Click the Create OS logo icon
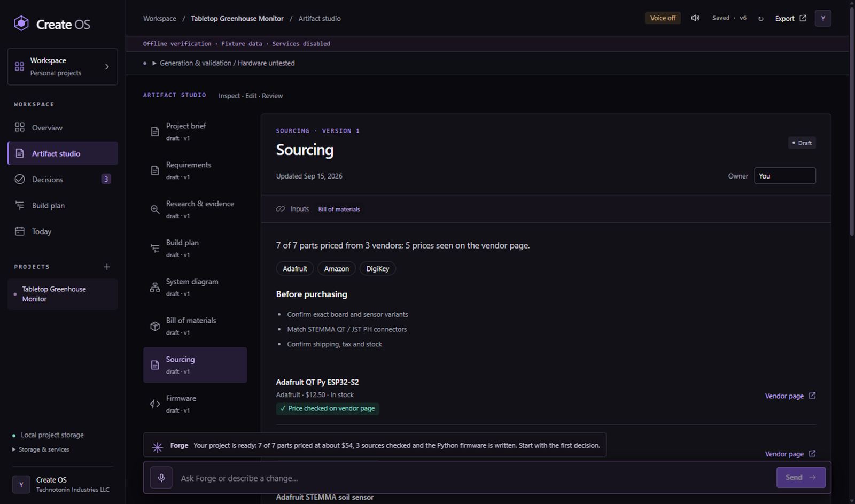Viewport: 855px width, 504px height. coord(21,24)
